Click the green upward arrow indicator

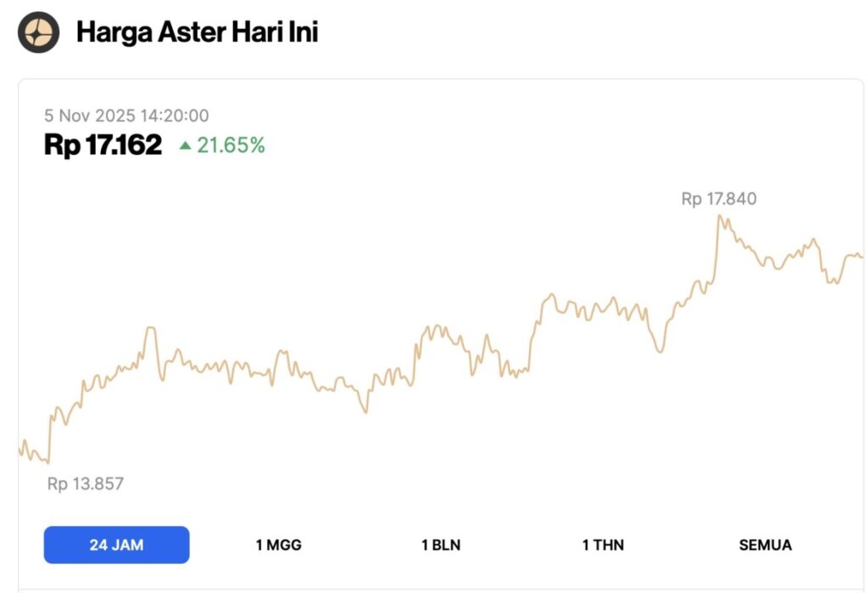click(x=186, y=145)
